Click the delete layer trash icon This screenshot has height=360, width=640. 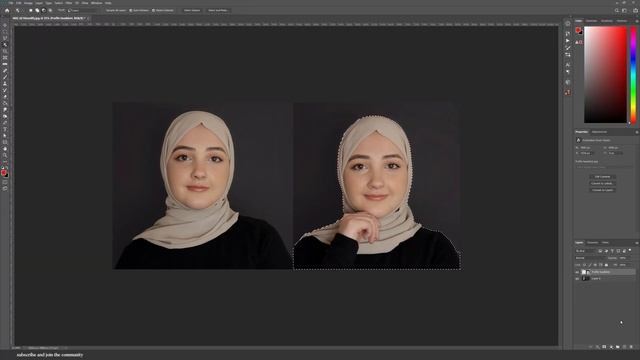pos(631,347)
